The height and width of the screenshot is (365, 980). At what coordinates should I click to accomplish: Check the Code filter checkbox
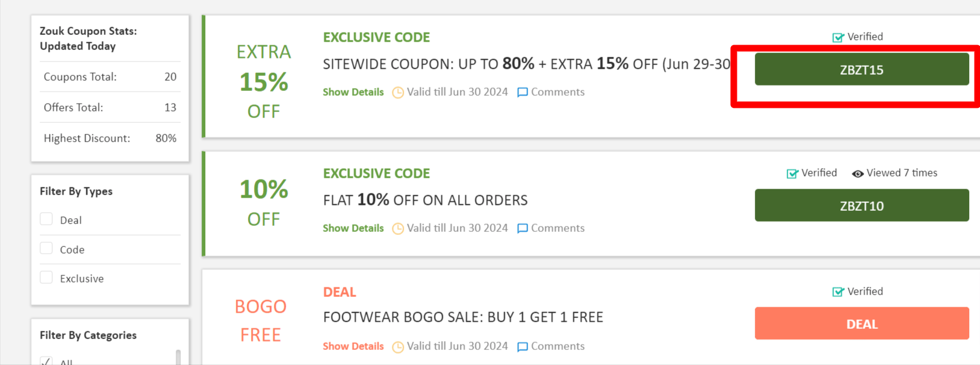point(46,248)
